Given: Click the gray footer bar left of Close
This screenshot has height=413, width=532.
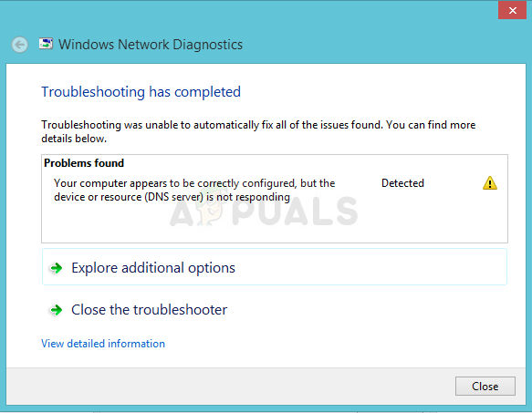Looking at the screenshot, I should tap(231, 386).
